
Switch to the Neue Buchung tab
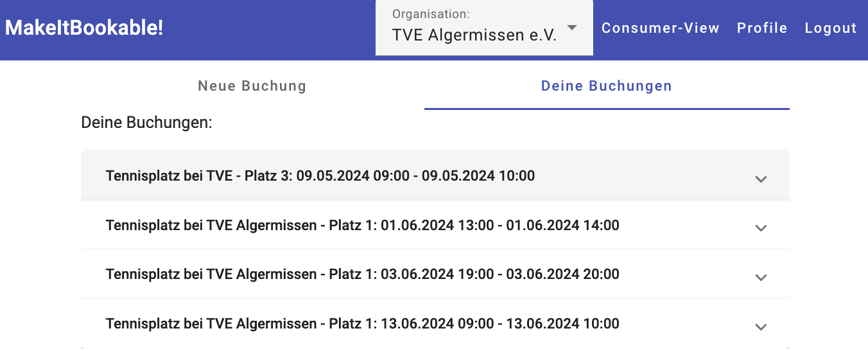252,86
